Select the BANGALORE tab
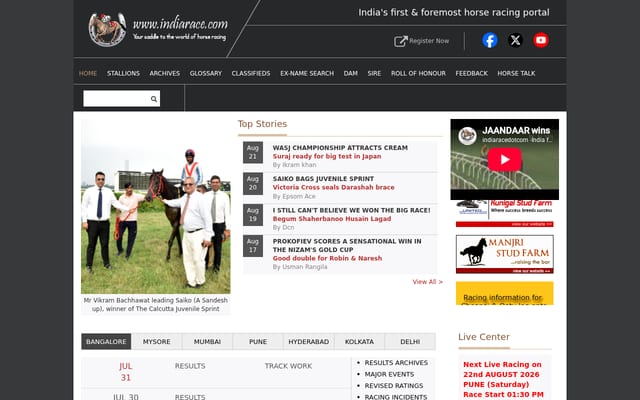Viewport: 640px width, 400px height. (106, 342)
